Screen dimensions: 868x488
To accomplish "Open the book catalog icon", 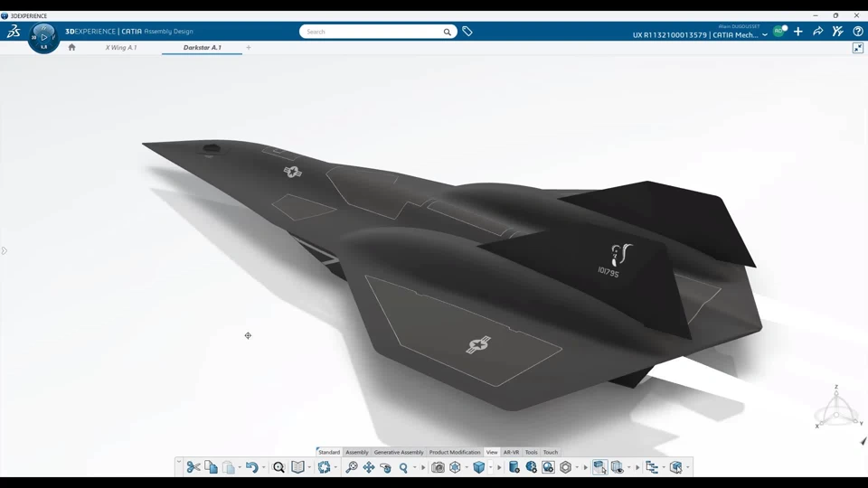I will [x=297, y=467].
